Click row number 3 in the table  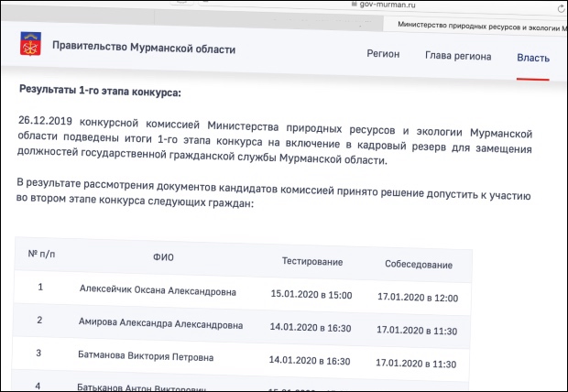click(x=38, y=353)
